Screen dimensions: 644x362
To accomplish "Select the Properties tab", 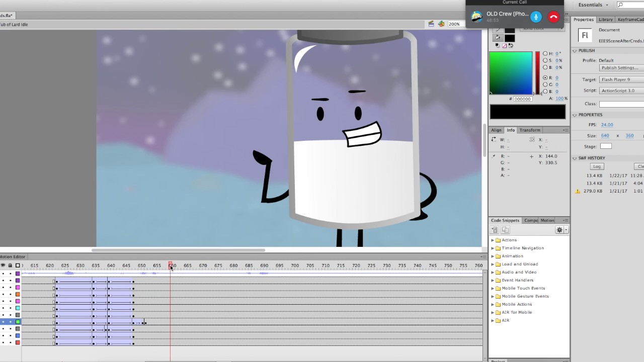I will coord(584,20).
